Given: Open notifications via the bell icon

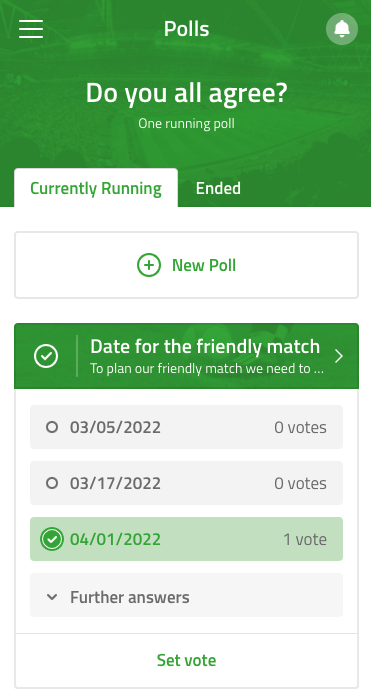Looking at the screenshot, I should click(342, 29).
